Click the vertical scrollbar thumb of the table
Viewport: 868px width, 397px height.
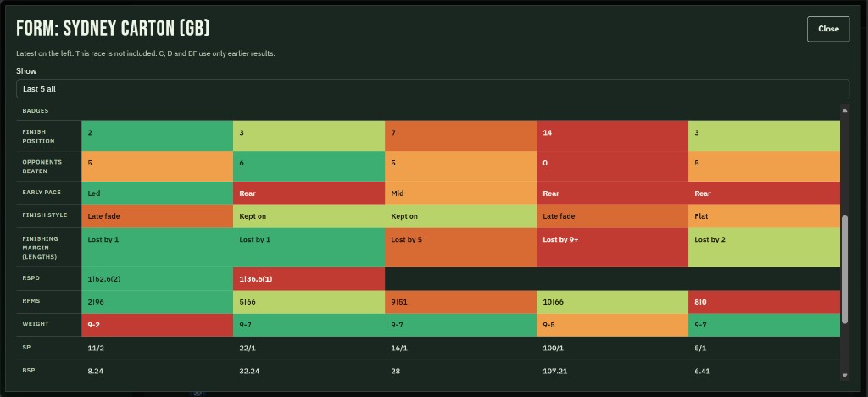coord(844,270)
